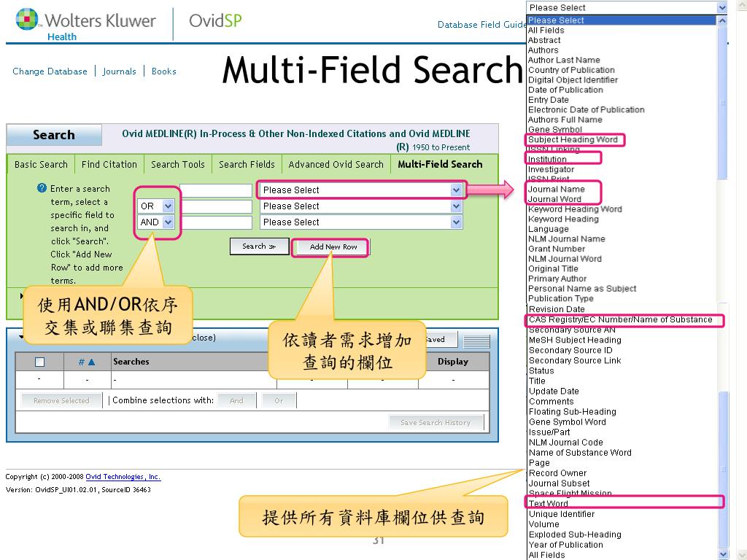Click the sort arrow in # column
747x560 pixels.
coord(91,362)
